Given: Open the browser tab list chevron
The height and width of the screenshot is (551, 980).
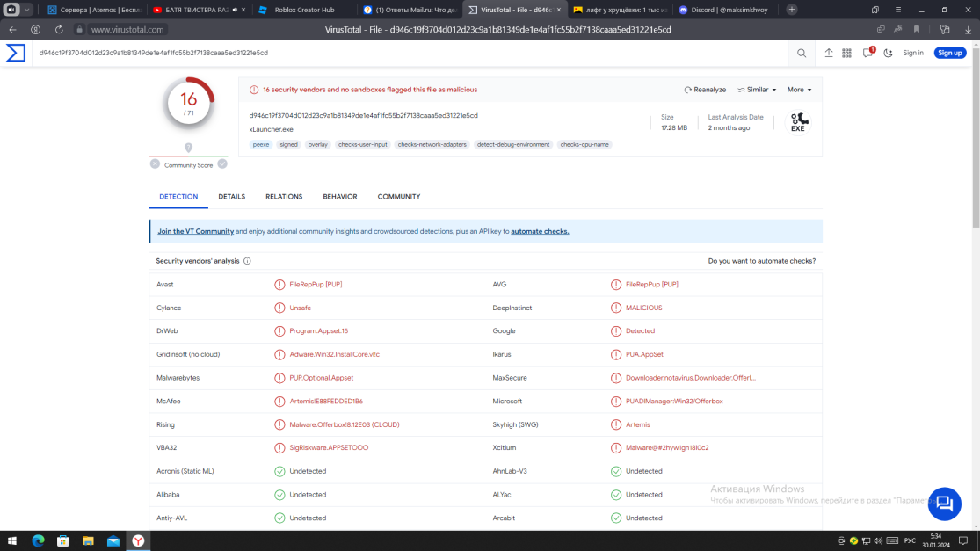Looking at the screenshot, I should (x=28, y=10).
